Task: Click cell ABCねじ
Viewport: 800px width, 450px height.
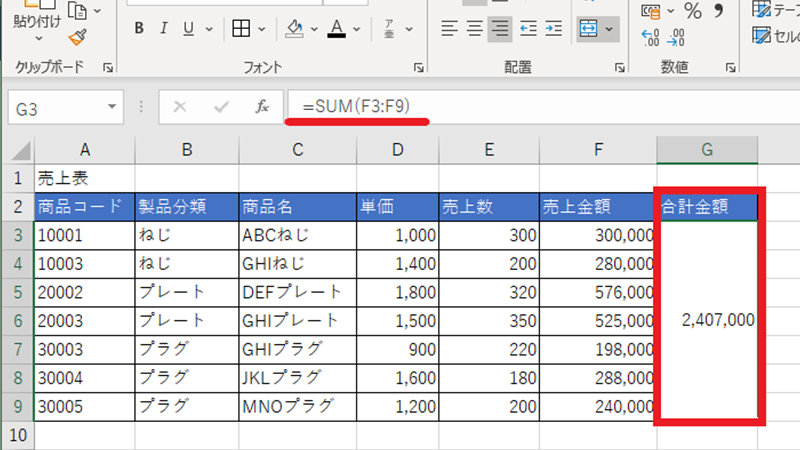Action: click(x=297, y=235)
